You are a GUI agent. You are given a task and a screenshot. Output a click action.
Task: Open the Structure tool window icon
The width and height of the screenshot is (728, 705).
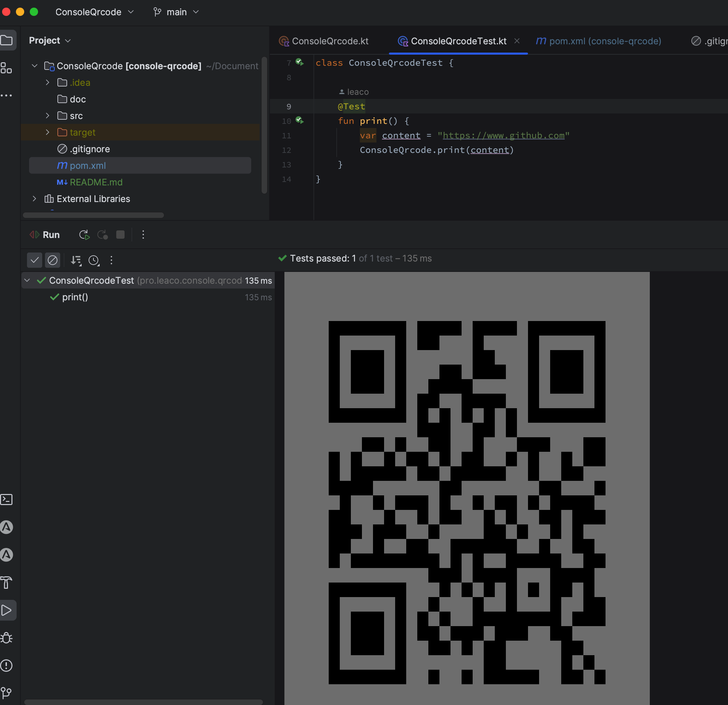tap(6, 68)
